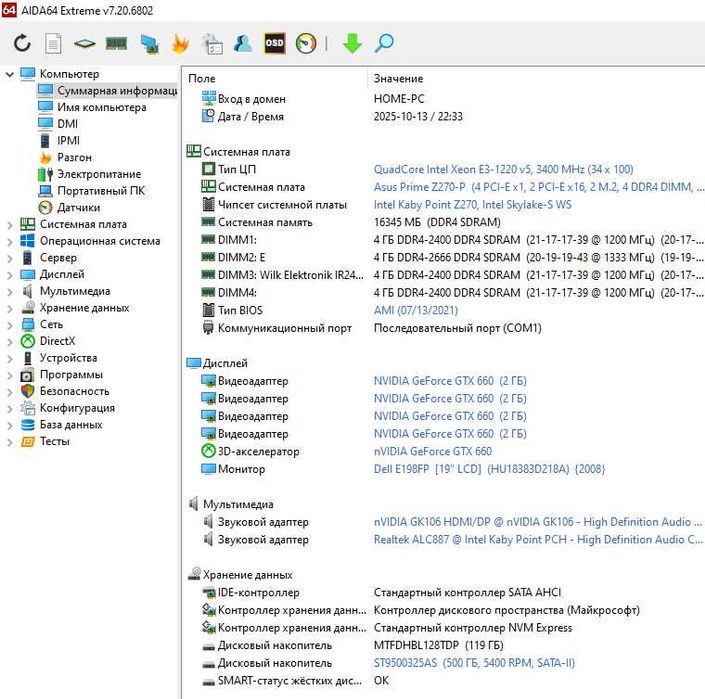Select Суммарная информация in the tree
705x699 pixels.
point(117,91)
